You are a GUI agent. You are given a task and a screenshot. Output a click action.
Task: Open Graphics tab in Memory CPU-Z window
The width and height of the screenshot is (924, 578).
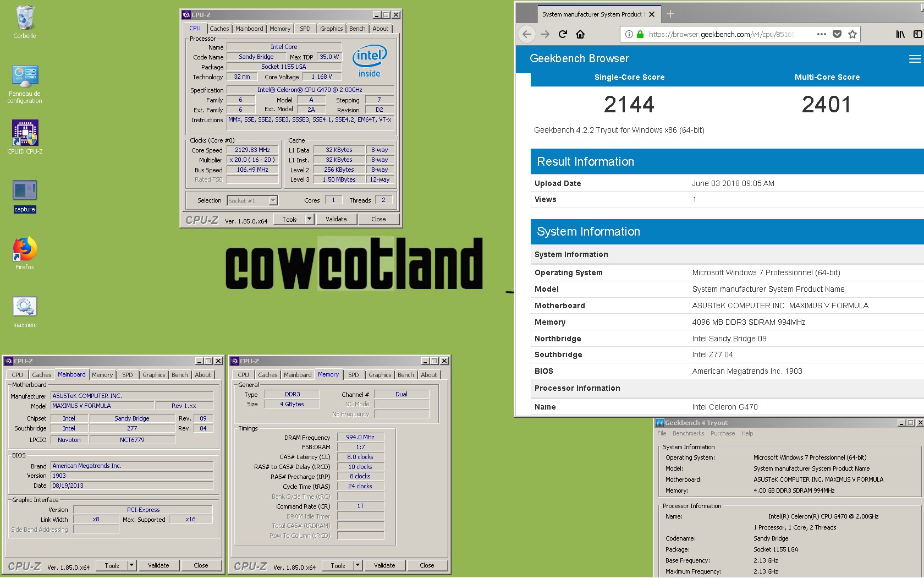(x=380, y=375)
